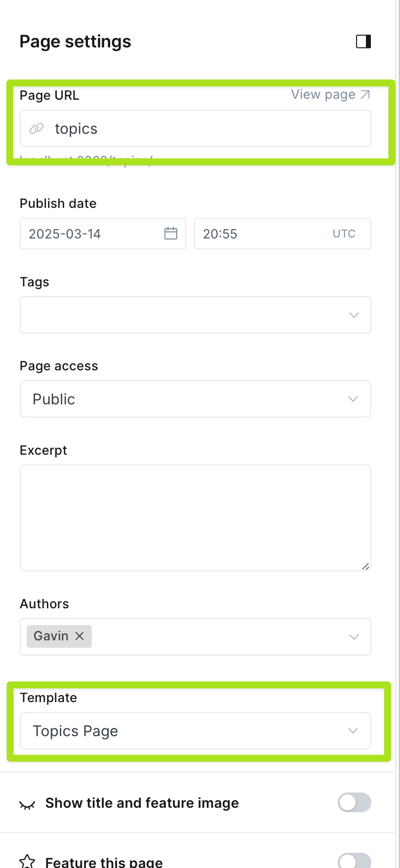Click the eye icon beside Show title
Viewport: 400px width, 868px height.
pyautogui.click(x=27, y=805)
